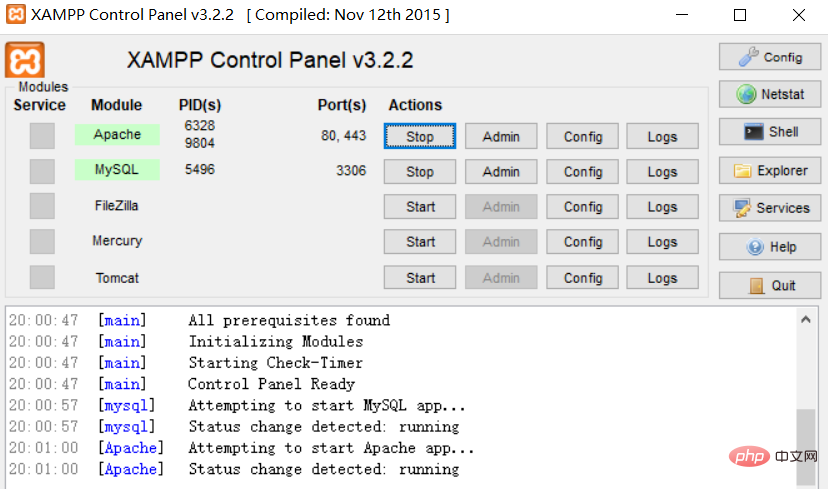Open the Services manager
828x489 pixels.
click(x=770, y=208)
